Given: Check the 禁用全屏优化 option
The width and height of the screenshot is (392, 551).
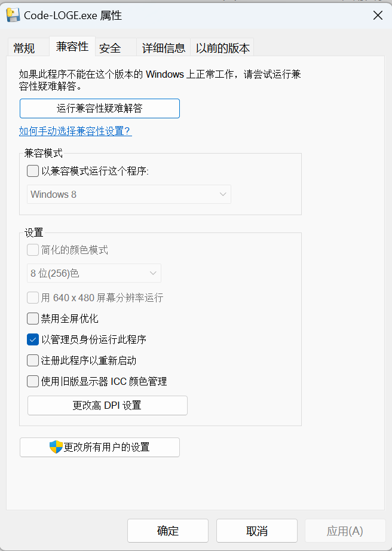Looking at the screenshot, I should (33, 319).
